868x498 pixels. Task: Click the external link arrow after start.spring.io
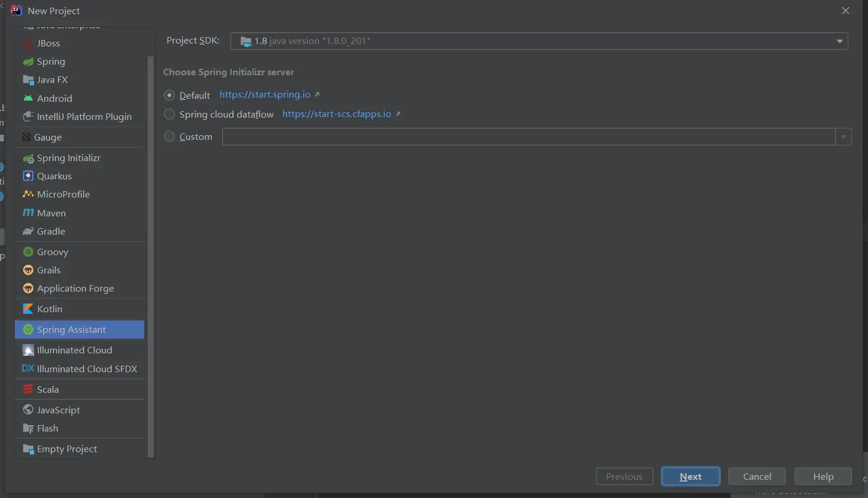click(x=317, y=94)
